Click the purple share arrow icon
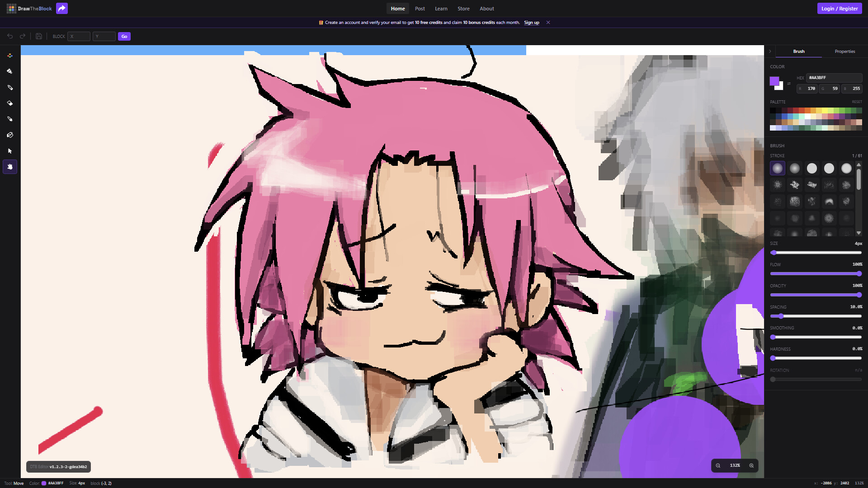Viewport: 868px width, 488px height. pos(62,9)
